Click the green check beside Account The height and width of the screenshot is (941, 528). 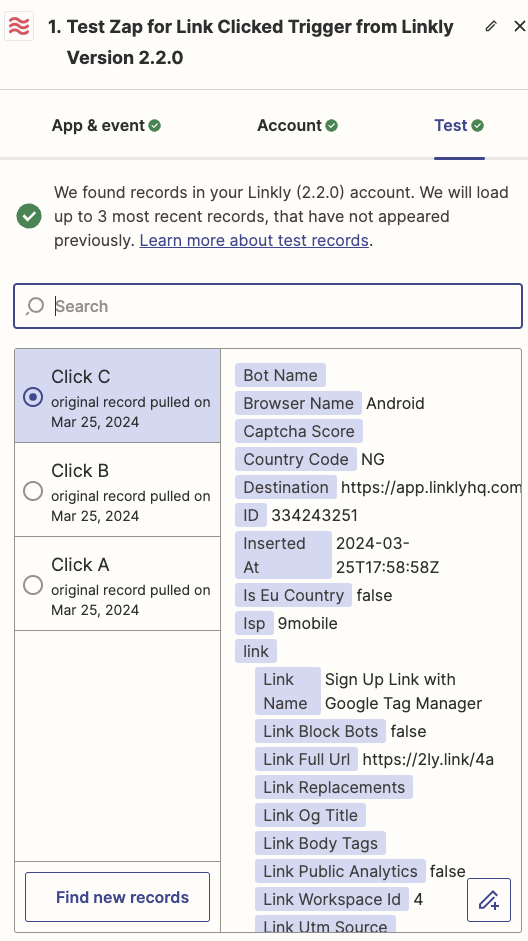332,125
